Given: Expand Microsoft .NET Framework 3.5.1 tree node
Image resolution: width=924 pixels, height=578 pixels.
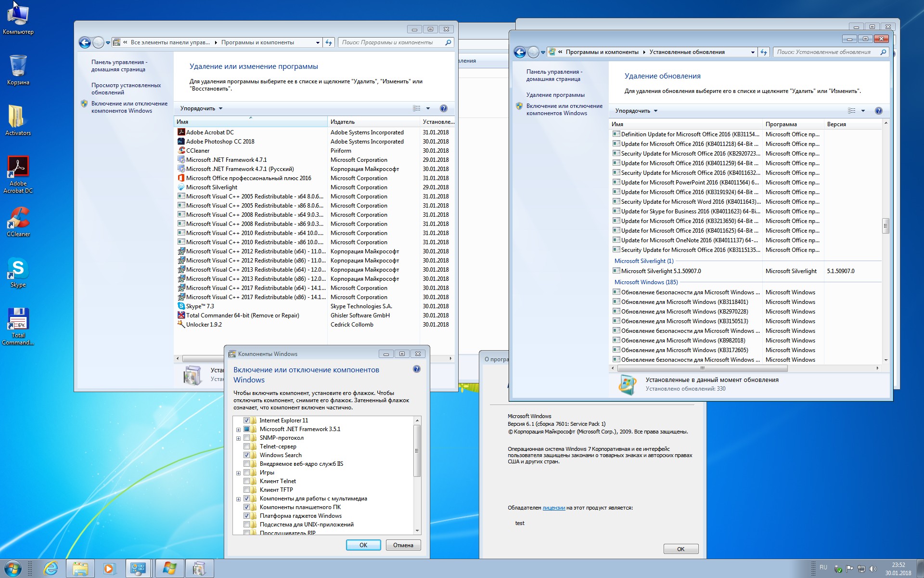Looking at the screenshot, I should [x=238, y=430].
